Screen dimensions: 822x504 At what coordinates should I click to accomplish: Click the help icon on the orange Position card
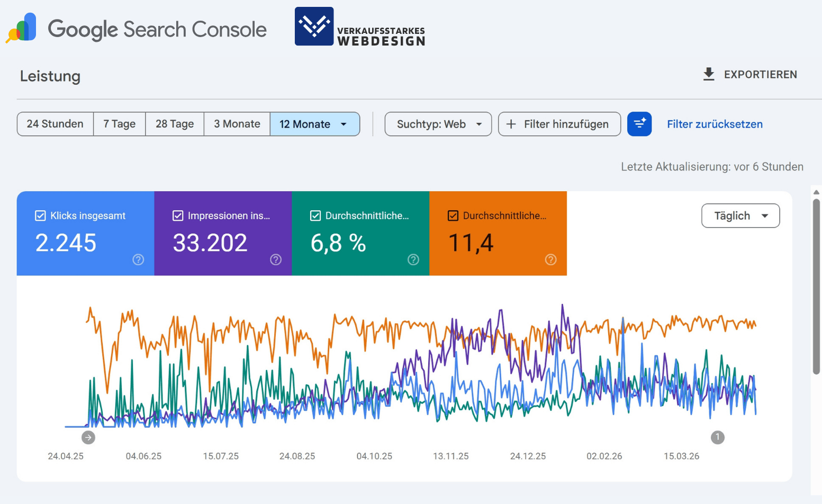[550, 260]
